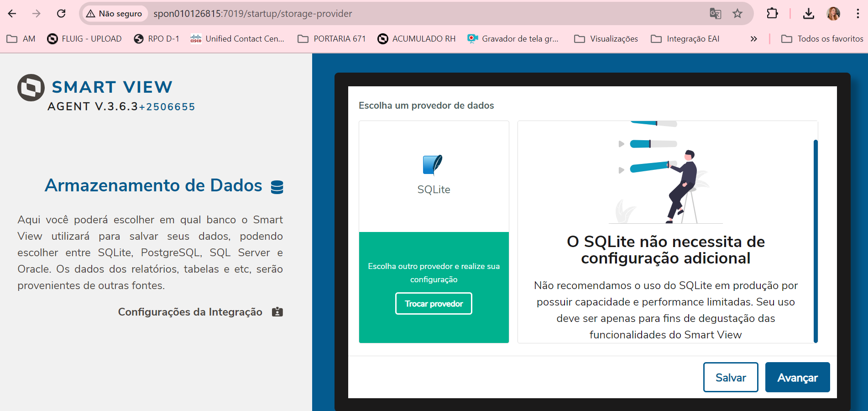The height and width of the screenshot is (411, 868).
Task: Open the Google Translate page icon
Action: click(715, 14)
